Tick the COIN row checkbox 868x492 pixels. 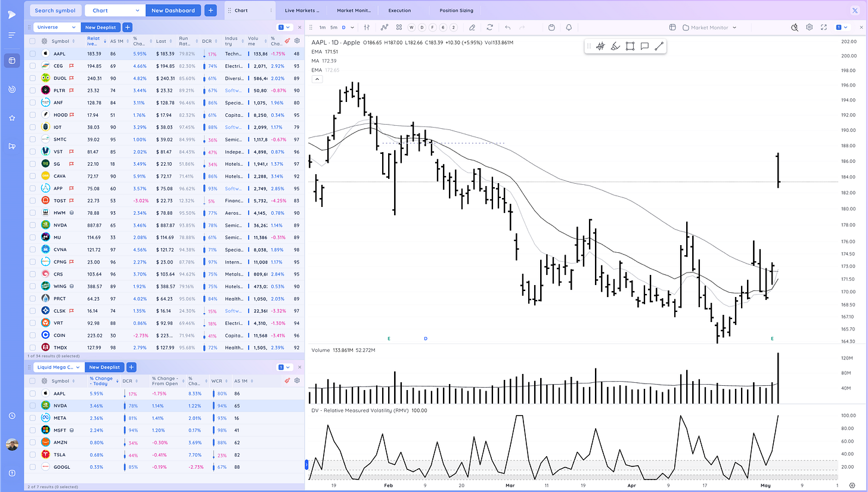[x=33, y=335]
